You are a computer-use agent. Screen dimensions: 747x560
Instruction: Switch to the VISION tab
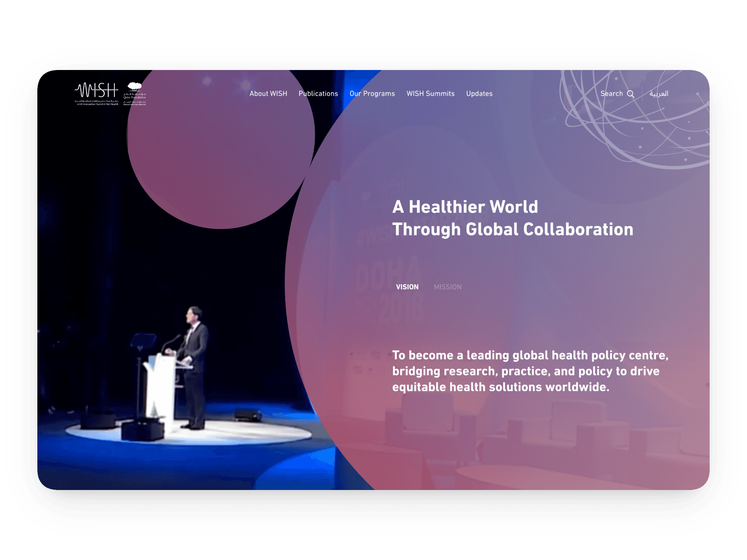(x=407, y=287)
